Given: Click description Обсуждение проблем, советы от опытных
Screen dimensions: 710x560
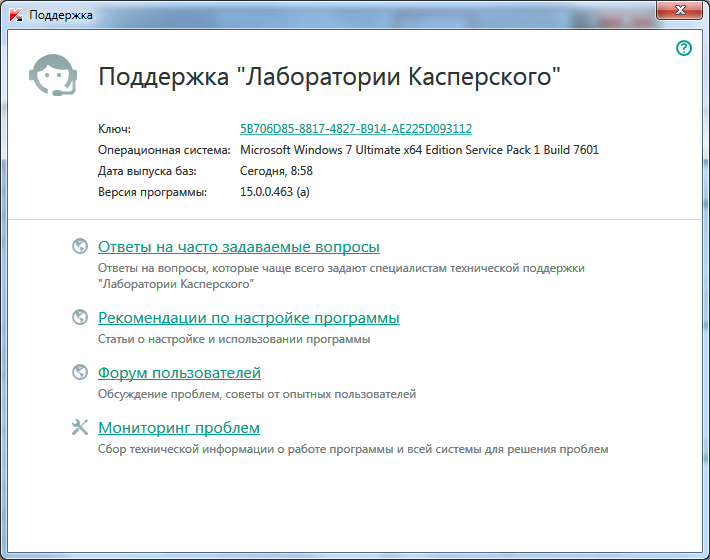Looking at the screenshot, I should (x=257, y=394).
